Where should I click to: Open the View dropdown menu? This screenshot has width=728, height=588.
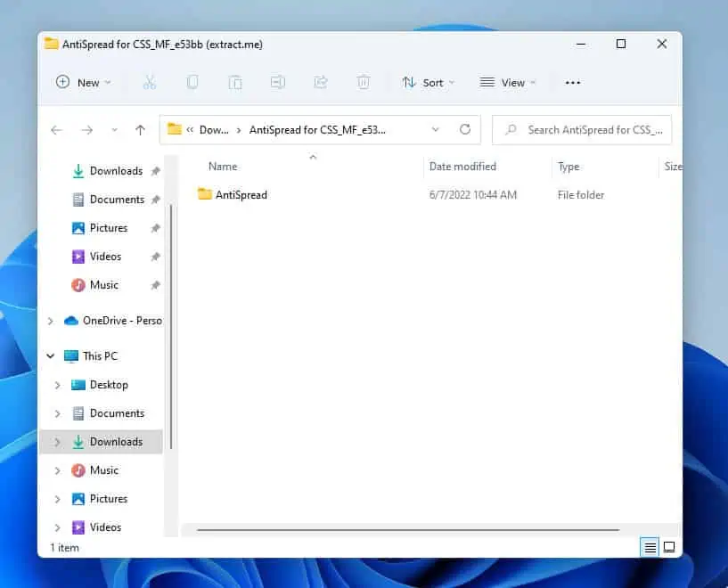click(508, 83)
